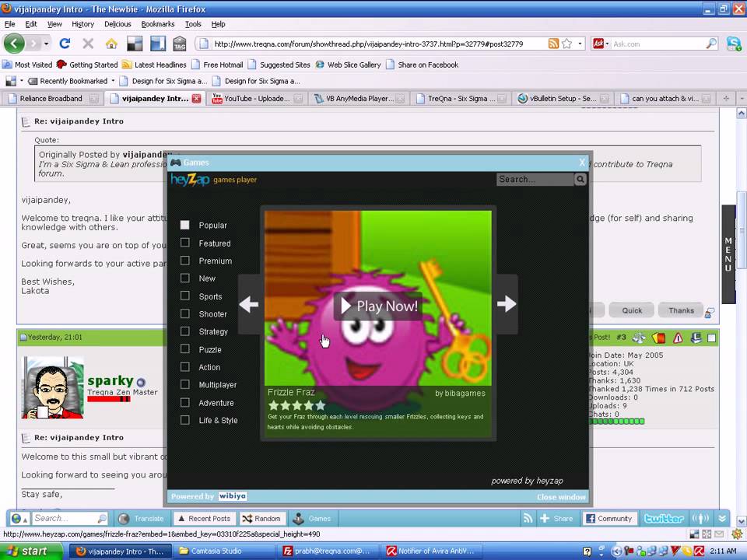
Task: Click the Community Facebook button
Action: point(608,519)
